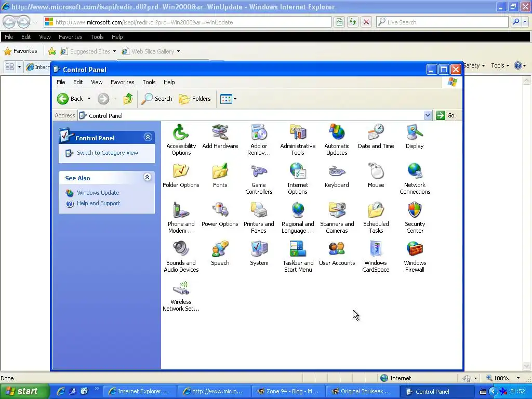Click Internet Explorer URL address bar
This screenshot has height=399, width=532.
188,22
